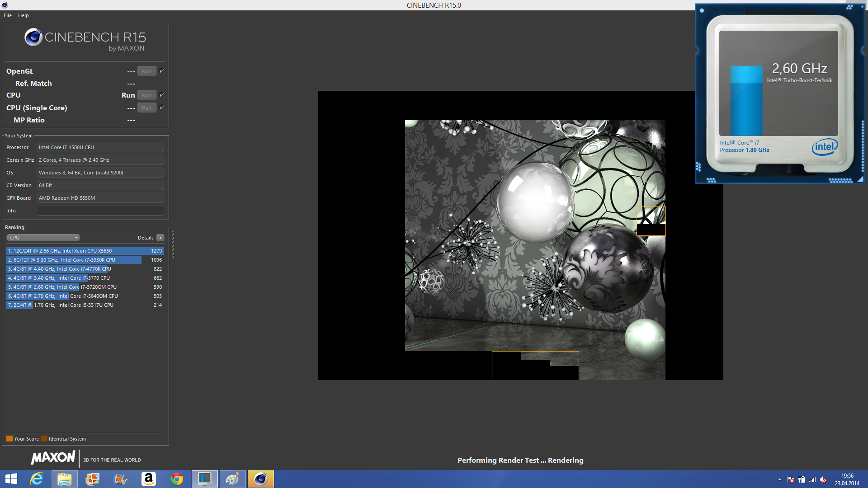Screen dimensions: 868x488
Task: Click the Intel logo in Turbo Boost gadget
Action: [x=825, y=147]
